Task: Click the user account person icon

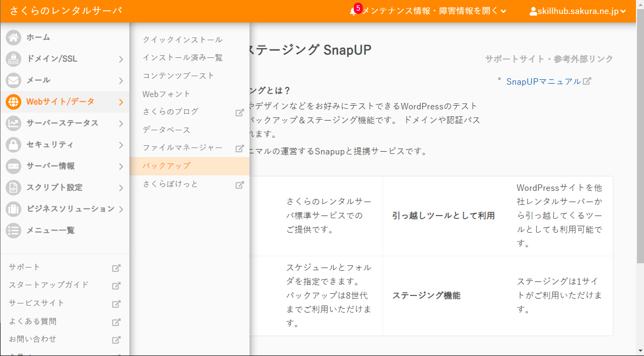Action: coord(533,11)
